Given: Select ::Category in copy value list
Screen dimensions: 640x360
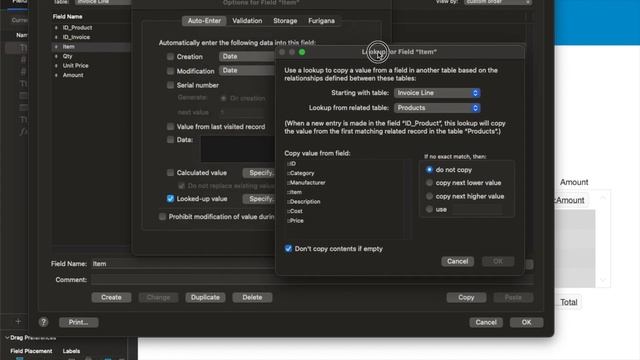Looking at the screenshot, I should pos(301,173).
